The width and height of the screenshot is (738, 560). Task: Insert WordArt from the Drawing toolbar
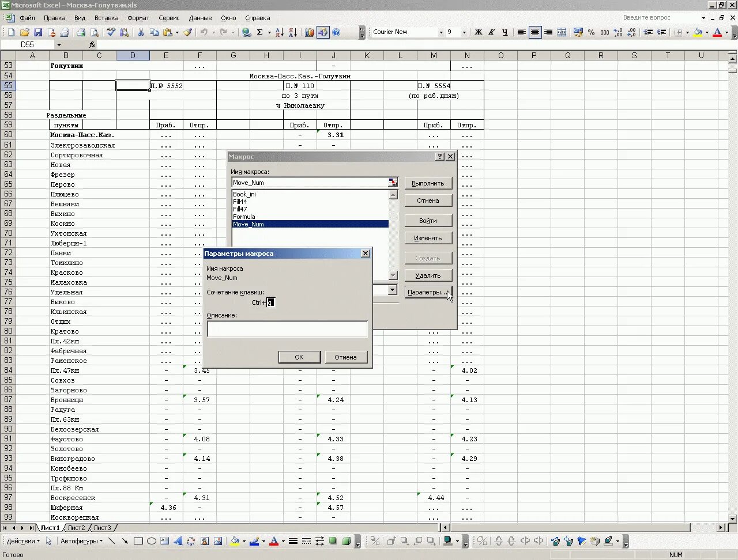point(178,541)
